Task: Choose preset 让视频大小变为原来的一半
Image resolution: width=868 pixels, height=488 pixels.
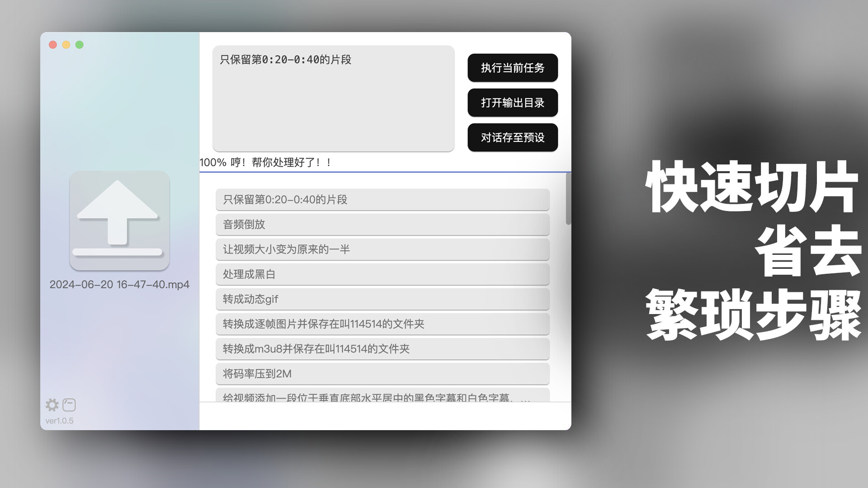Action: [382, 249]
